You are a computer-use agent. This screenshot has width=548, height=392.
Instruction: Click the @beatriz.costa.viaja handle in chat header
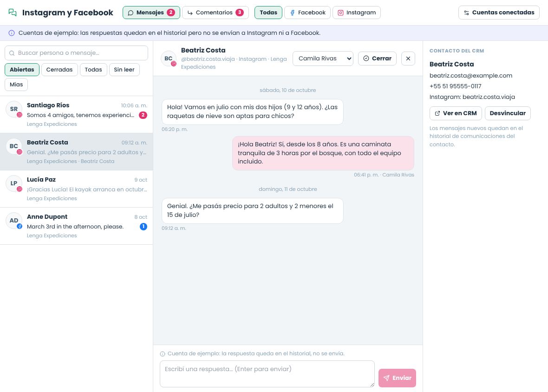click(x=208, y=59)
